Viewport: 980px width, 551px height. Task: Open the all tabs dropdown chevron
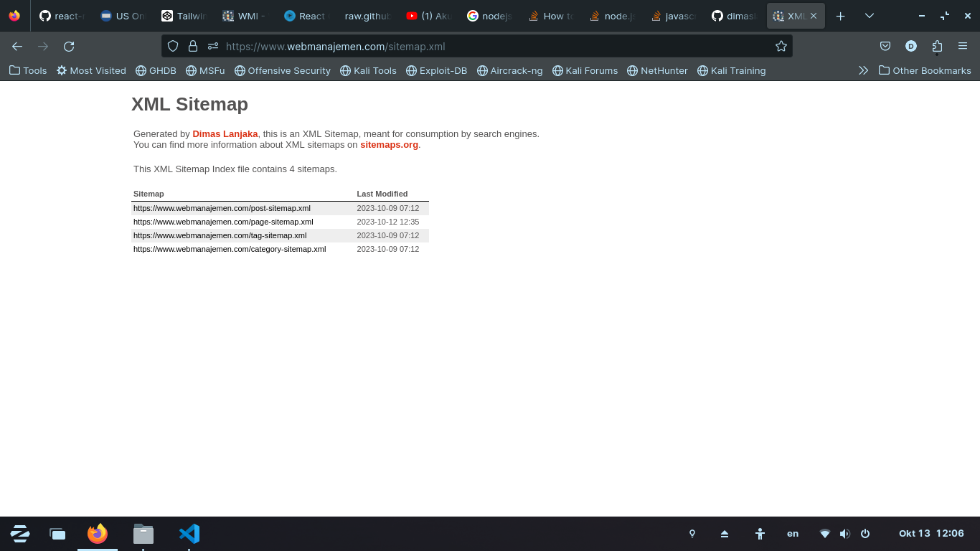(x=869, y=15)
